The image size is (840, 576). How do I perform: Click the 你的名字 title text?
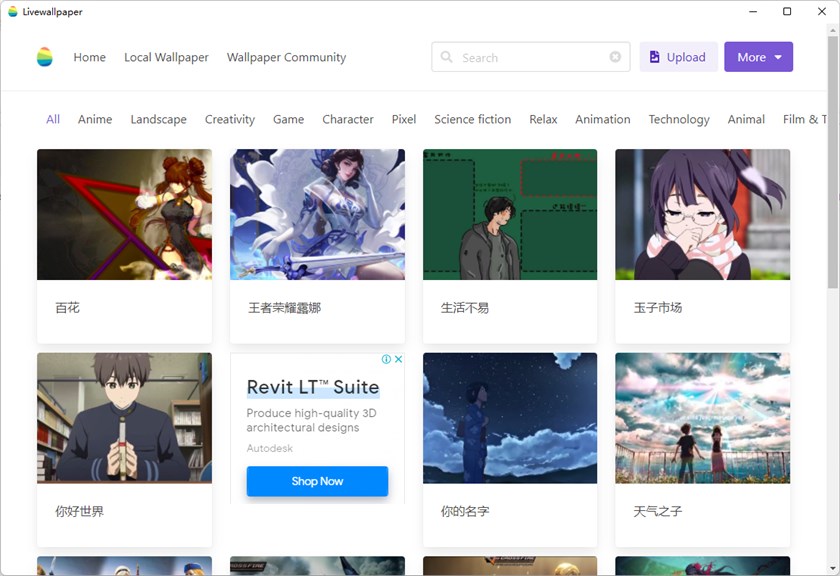464,511
